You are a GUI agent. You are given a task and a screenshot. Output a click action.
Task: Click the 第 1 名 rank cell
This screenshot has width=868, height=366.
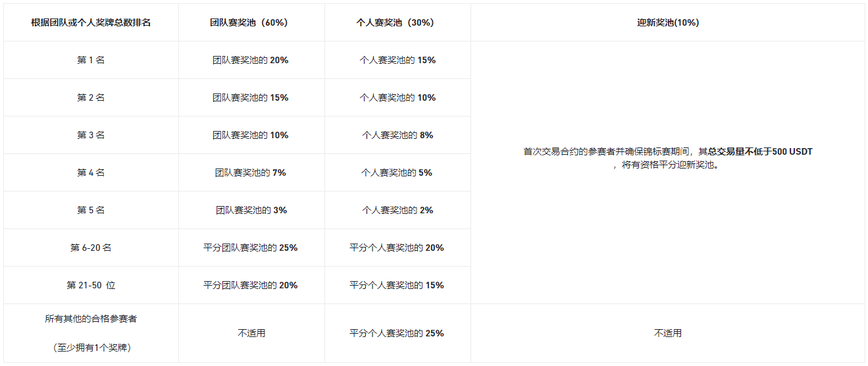point(91,60)
